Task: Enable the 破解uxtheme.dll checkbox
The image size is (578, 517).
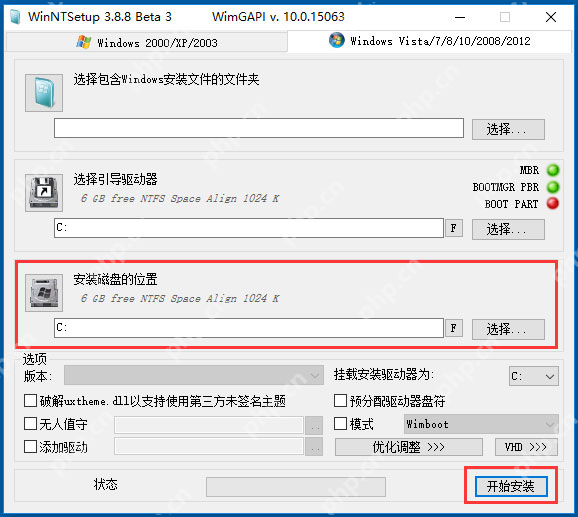Action: tap(30, 401)
